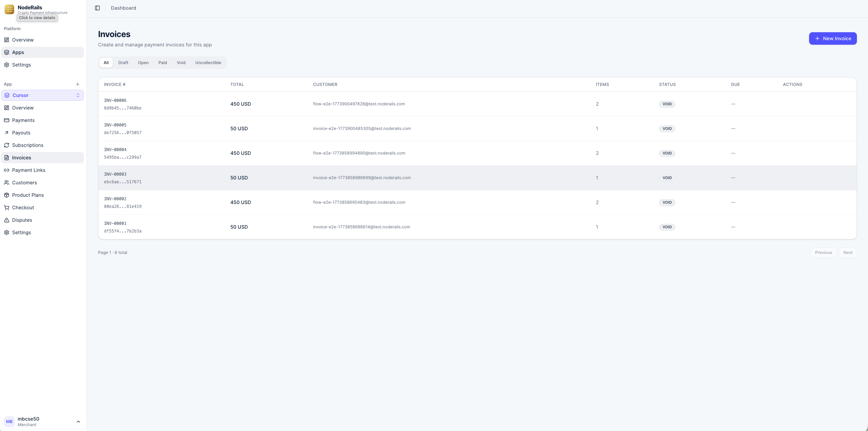
Task: Open Product Plans via its box icon
Action: [x=7, y=195]
